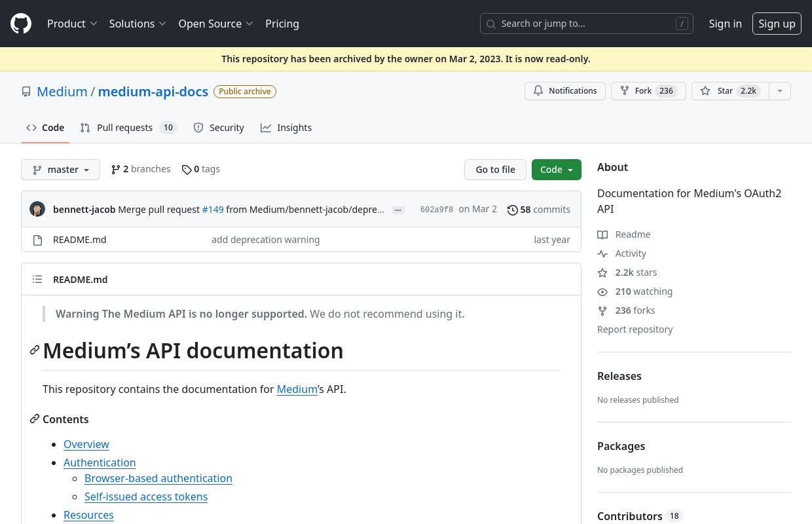812x524 pixels.
Task: Open the Releases heading link
Action: [619, 376]
